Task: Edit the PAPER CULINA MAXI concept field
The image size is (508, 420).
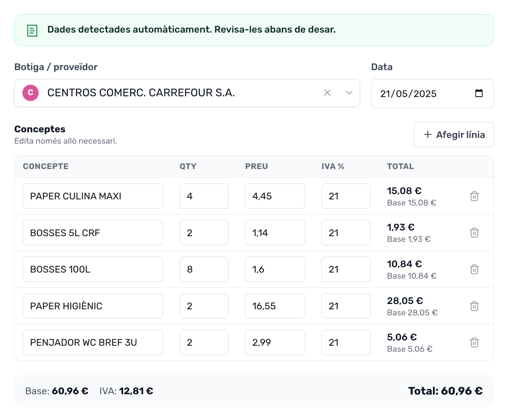Action: [x=93, y=196]
